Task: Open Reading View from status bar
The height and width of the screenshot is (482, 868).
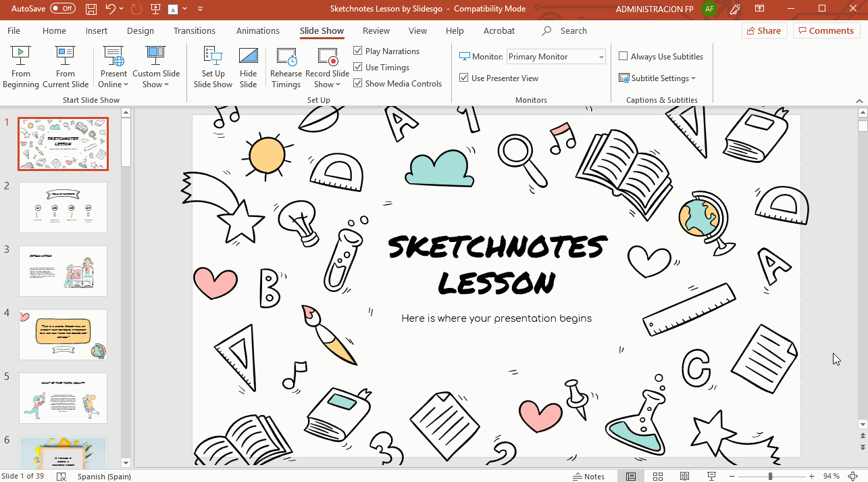Action: 686,477
